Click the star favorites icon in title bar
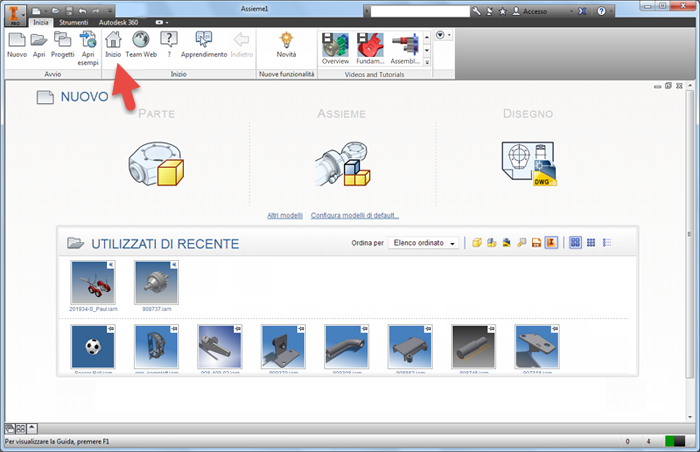 coord(502,11)
